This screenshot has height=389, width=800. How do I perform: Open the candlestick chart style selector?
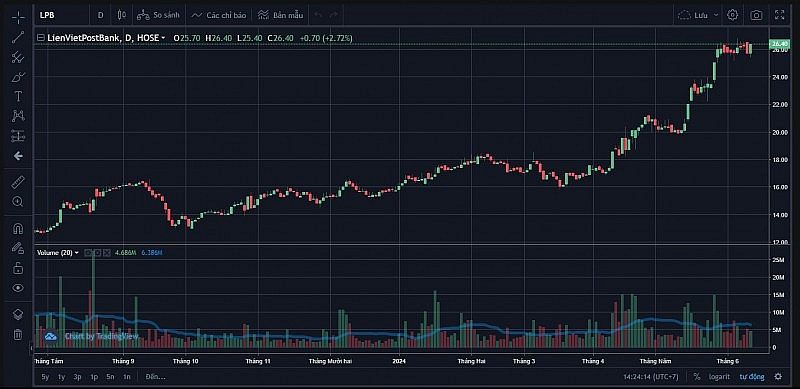pyautogui.click(x=121, y=15)
